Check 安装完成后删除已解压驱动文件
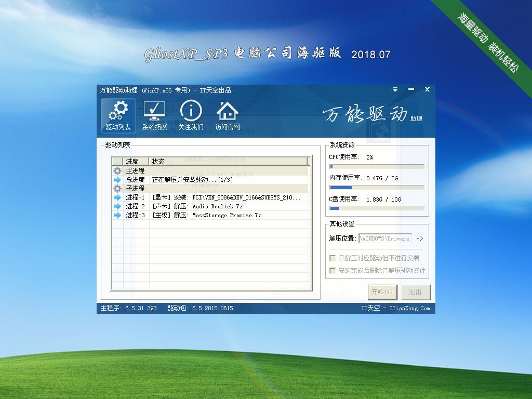Image resolution: width=532 pixels, height=399 pixels. point(332,271)
